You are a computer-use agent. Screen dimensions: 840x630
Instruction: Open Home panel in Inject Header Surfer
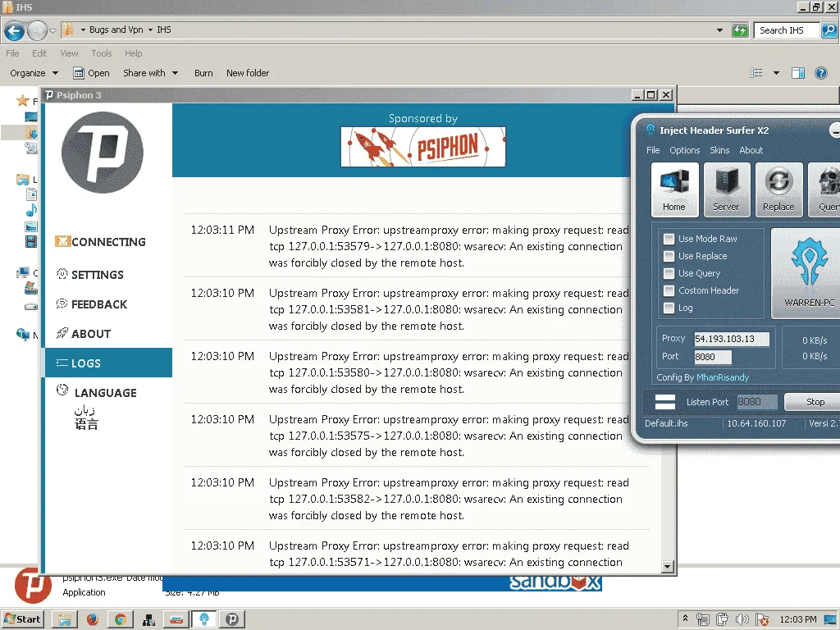(674, 189)
